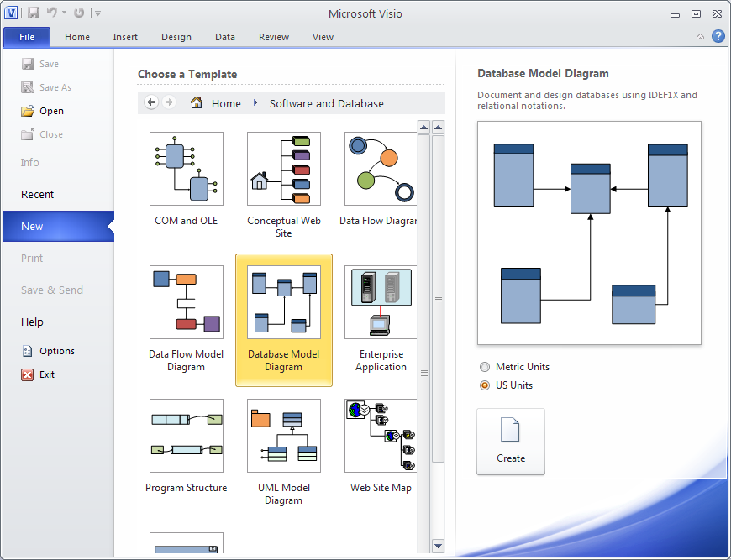Screen dimensions: 731x560
Task: Click Open in the backstage menu
Action: coord(42,111)
